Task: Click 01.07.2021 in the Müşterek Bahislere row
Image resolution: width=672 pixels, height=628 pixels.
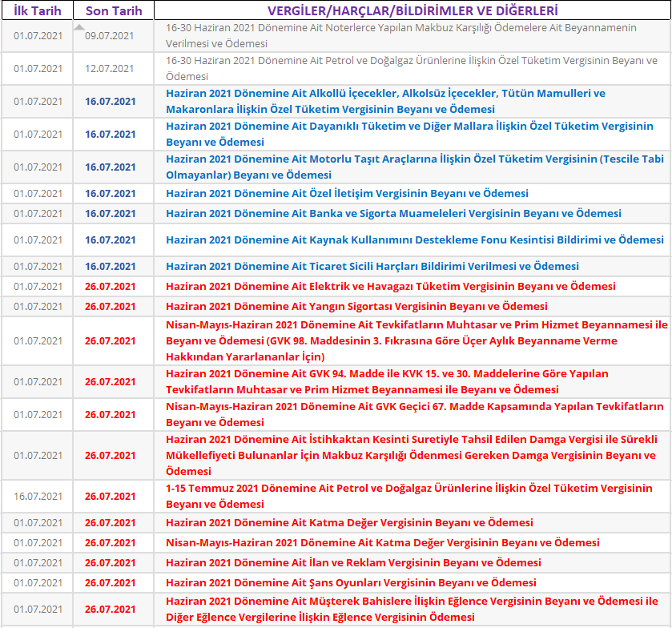Action: pos(38,609)
